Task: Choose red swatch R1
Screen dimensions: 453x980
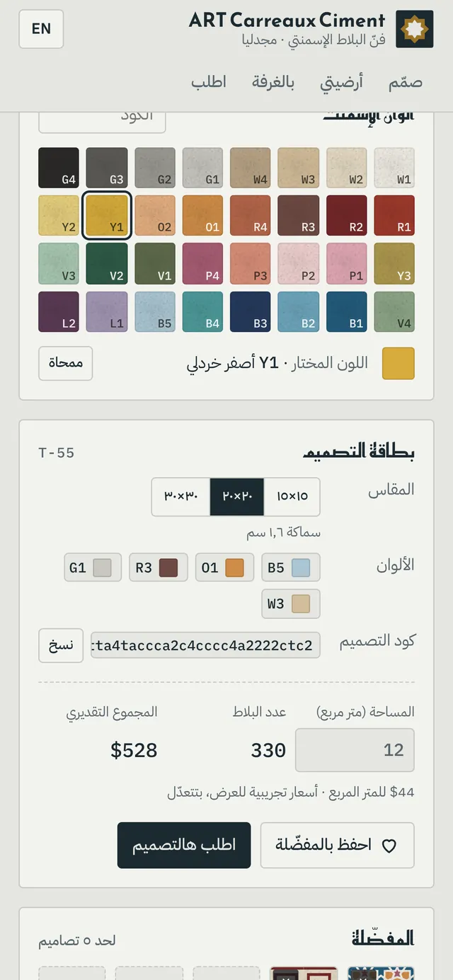Action: [x=394, y=216]
